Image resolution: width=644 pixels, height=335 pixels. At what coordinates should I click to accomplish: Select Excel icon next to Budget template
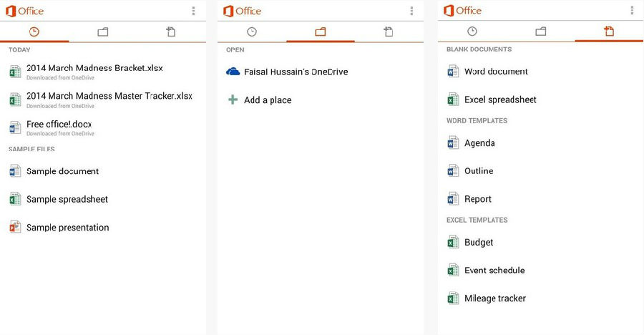point(452,242)
